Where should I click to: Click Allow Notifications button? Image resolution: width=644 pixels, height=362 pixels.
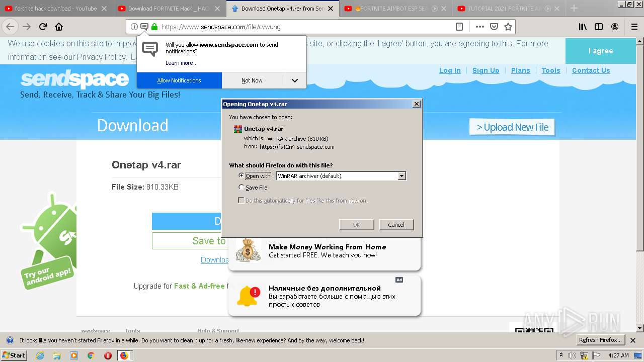179,80
